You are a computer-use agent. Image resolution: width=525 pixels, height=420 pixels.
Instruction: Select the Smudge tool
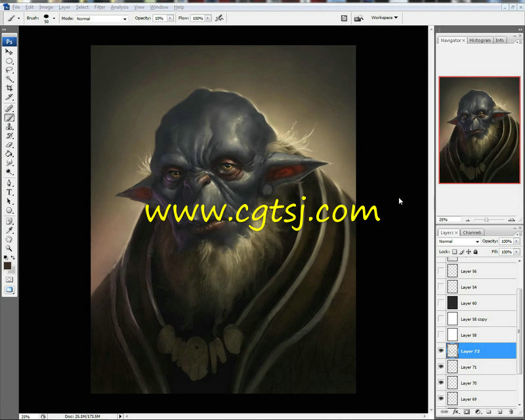pos(9,163)
